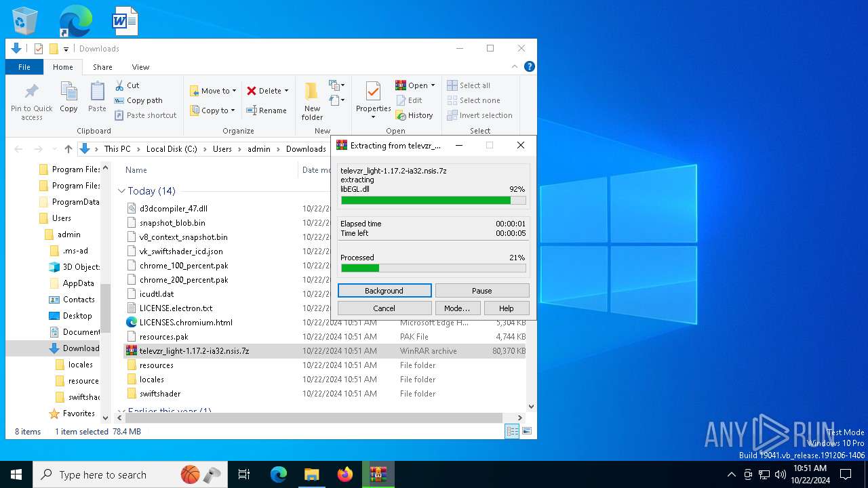Click Select none in ribbon
The width and height of the screenshot is (868, 488).
click(474, 100)
